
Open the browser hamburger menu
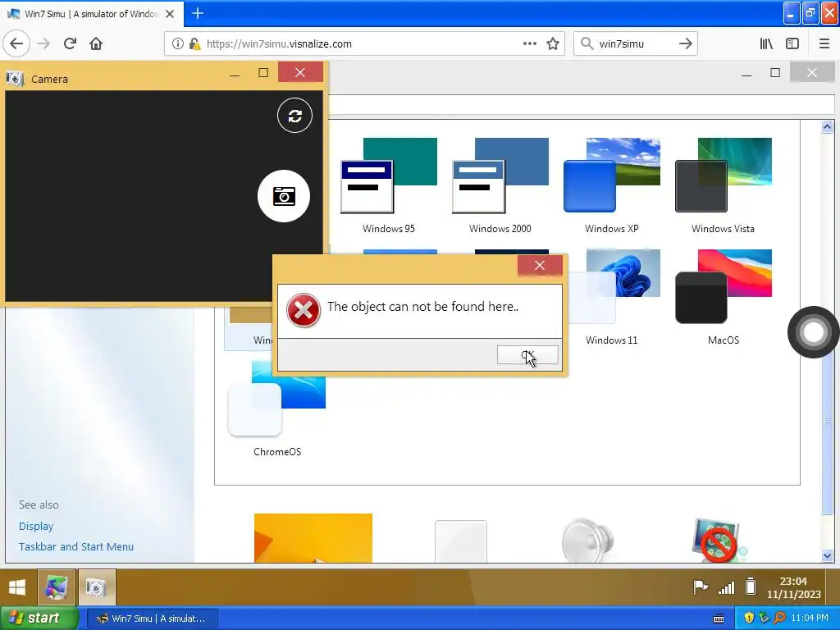[824, 43]
